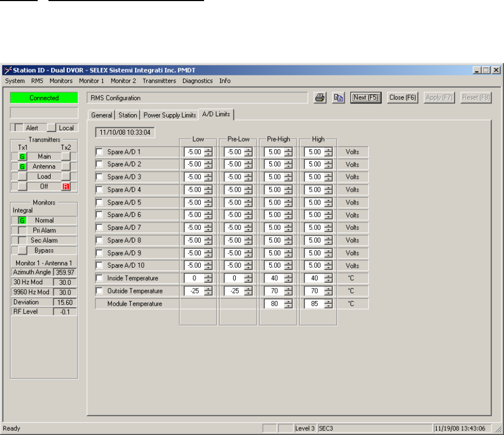Viewport: 504px width, 435px height.
Task: Click the Spare A/D 2 Low value field
Action: pyautogui.click(x=194, y=164)
